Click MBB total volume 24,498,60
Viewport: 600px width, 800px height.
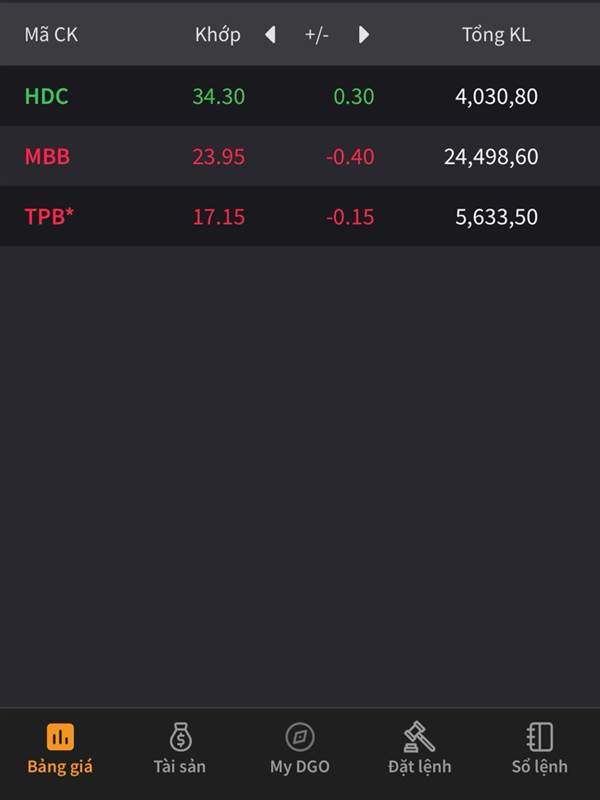(x=491, y=157)
